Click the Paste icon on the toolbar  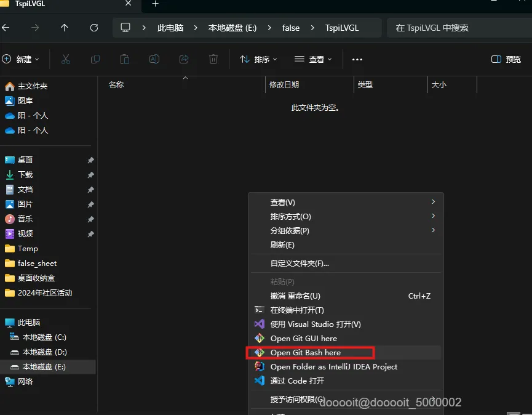[x=125, y=58]
